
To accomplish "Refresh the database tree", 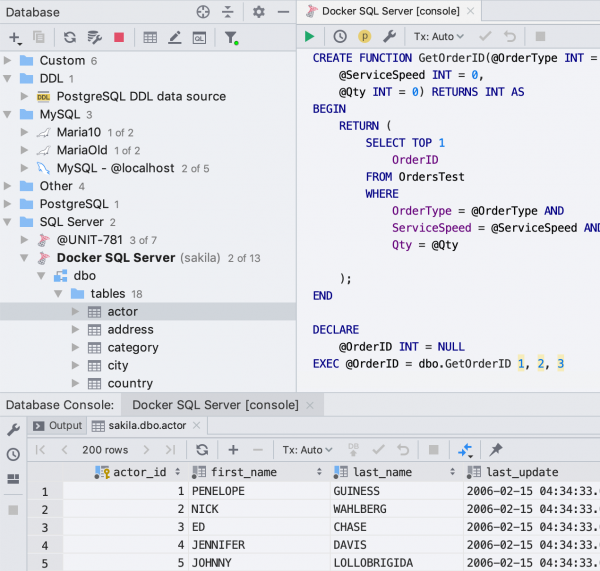I will click(x=69, y=38).
